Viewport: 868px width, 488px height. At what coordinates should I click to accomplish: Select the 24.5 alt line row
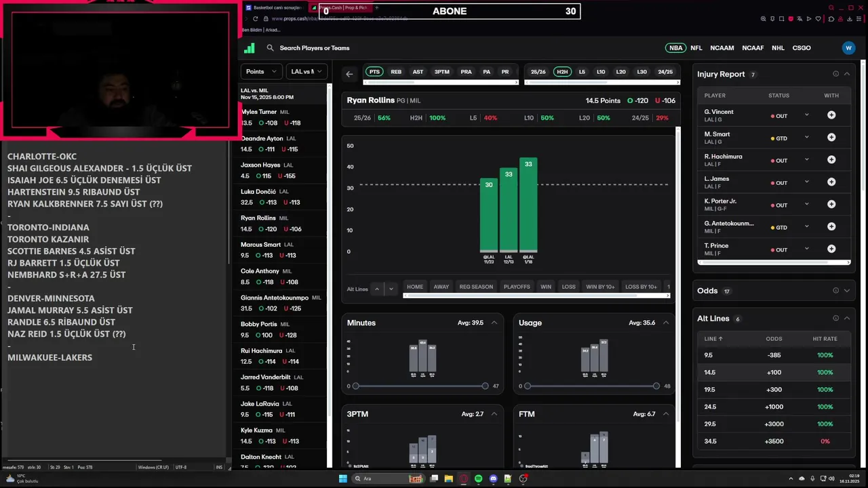(773, 407)
